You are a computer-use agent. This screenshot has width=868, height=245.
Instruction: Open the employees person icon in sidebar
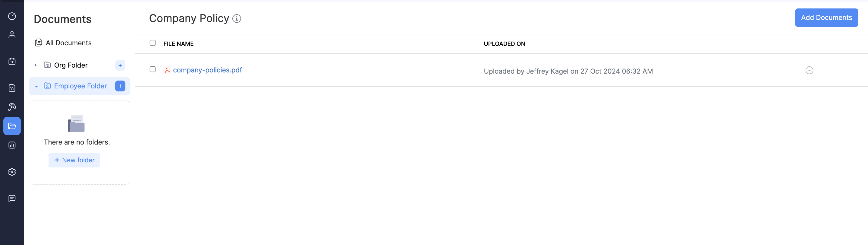pos(12,34)
